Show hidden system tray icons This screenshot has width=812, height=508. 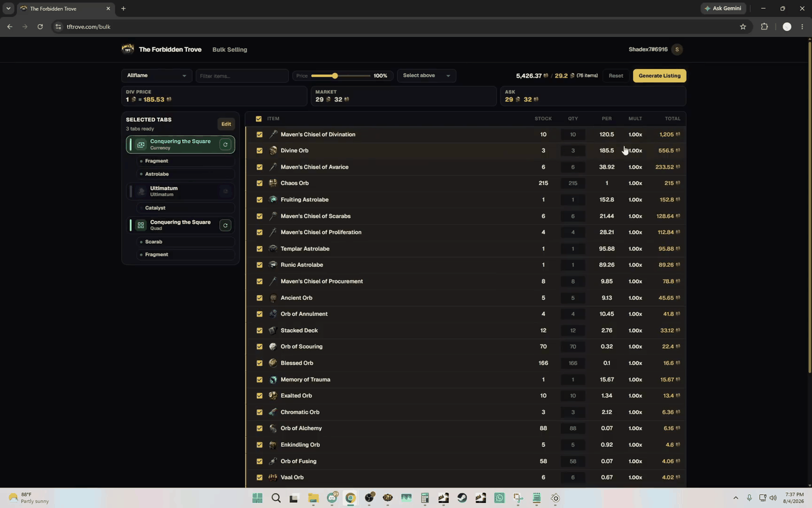click(735, 498)
